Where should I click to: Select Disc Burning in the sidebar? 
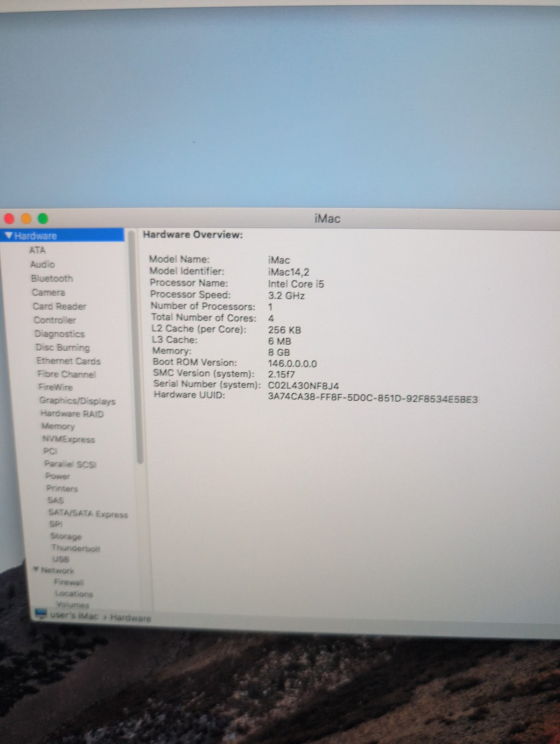63,347
